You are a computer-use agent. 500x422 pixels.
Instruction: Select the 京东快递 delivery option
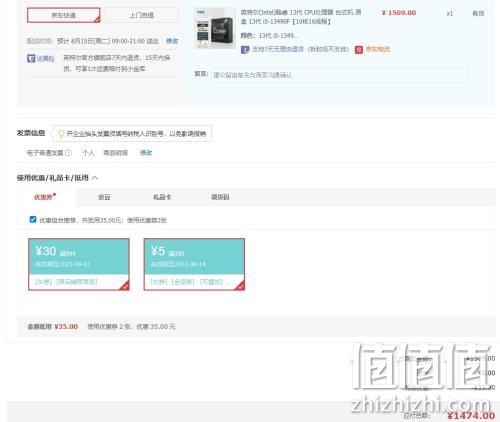tap(63, 15)
